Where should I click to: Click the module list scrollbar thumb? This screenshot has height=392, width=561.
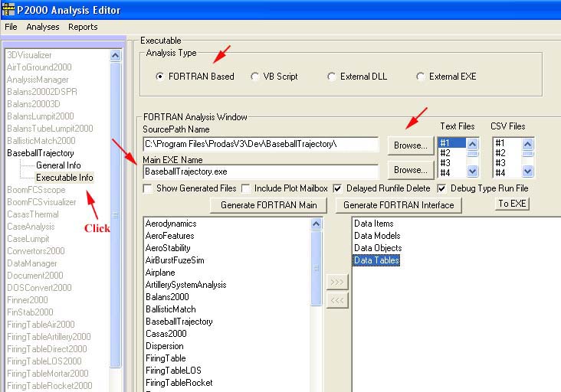point(317,268)
